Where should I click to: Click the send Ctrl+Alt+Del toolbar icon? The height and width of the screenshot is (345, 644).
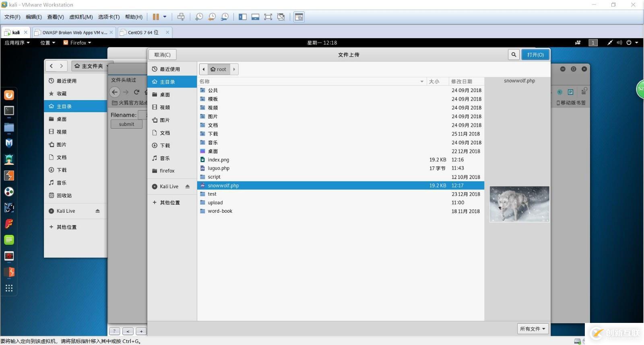pyautogui.click(x=181, y=17)
